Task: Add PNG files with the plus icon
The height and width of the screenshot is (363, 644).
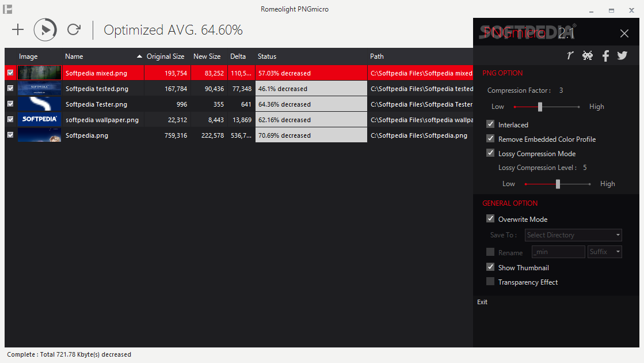Action: (x=18, y=29)
